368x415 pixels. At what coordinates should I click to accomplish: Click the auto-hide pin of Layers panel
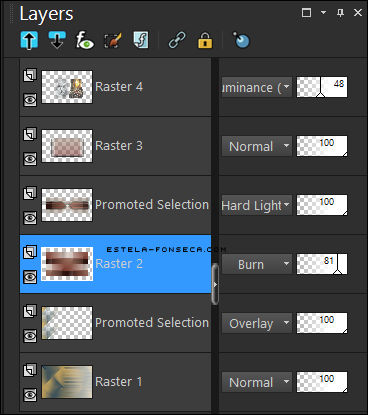coord(340,13)
